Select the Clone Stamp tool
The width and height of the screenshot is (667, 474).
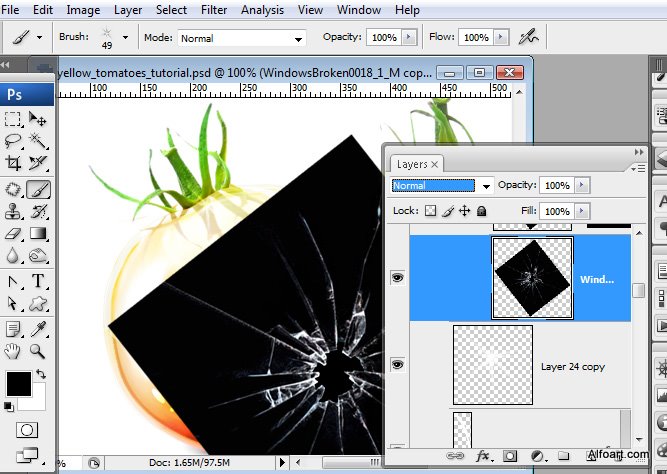point(14,211)
